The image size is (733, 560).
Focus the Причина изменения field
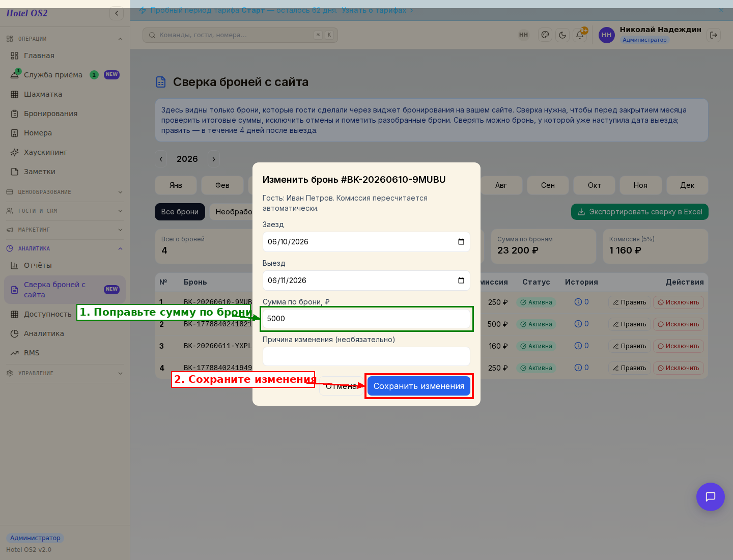click(366, 356)
